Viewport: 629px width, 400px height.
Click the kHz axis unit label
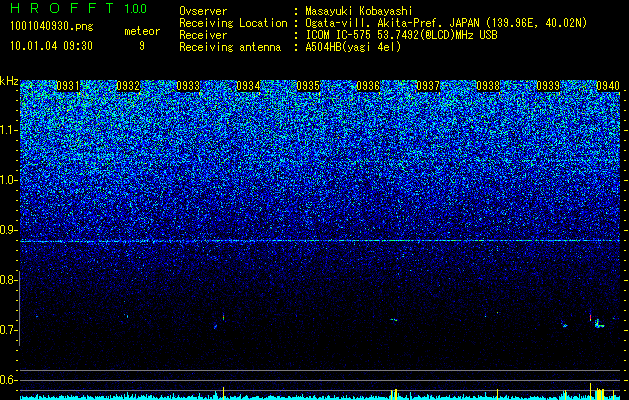pos(9,81)
